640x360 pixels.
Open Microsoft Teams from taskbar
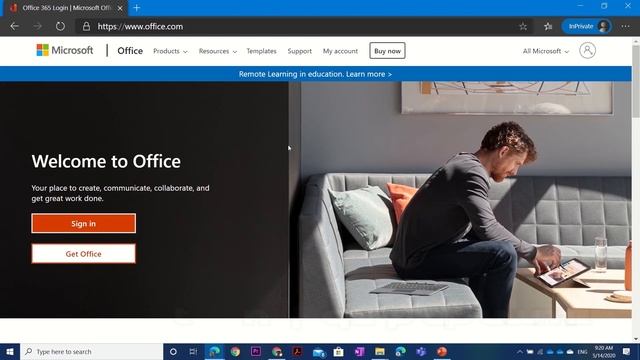421,351
